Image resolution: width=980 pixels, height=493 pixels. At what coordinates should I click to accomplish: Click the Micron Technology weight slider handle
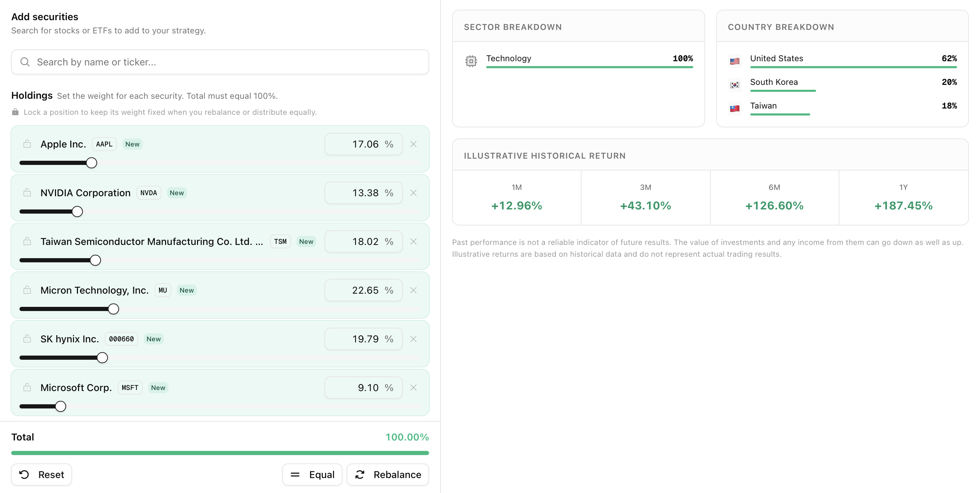click(113, 309)
